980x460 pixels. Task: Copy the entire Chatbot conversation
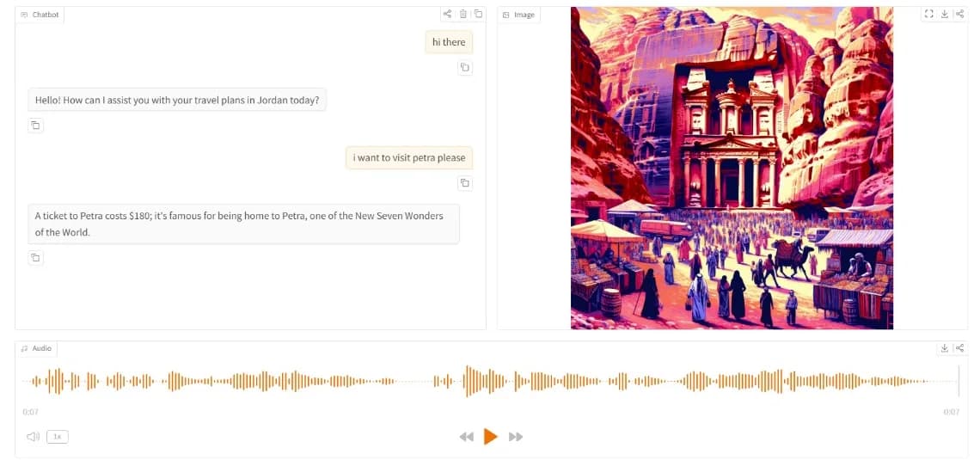click(478, 14)
